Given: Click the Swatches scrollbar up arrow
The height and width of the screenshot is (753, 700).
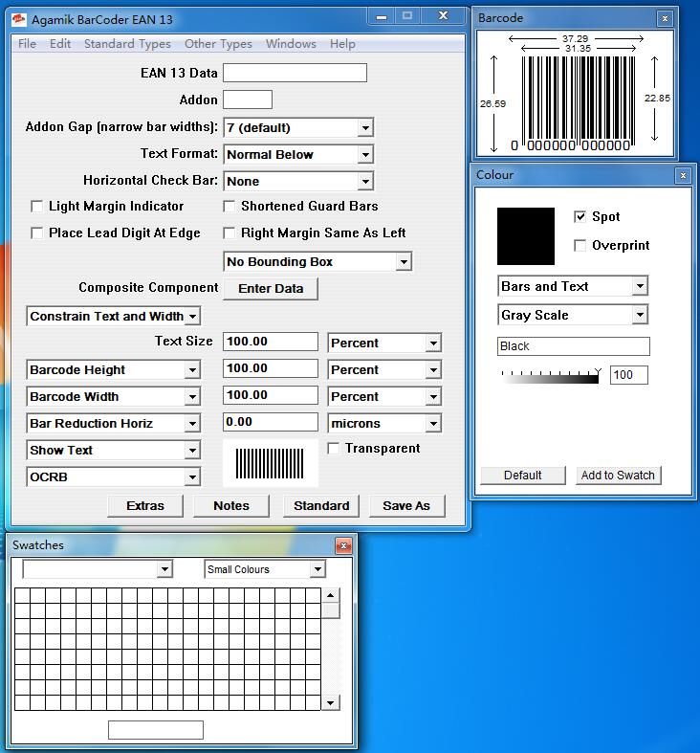Looking at the screenshot, I should pos(330,596).
